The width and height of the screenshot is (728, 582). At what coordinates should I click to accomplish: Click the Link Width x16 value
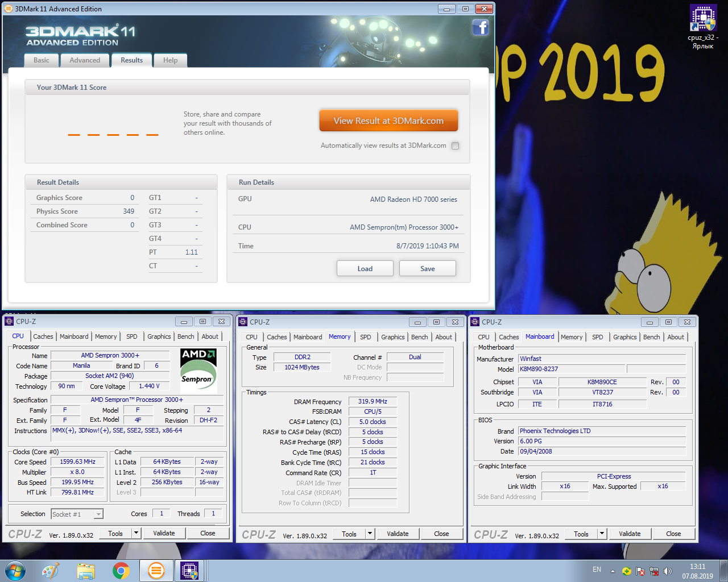[x=565, y=486]
